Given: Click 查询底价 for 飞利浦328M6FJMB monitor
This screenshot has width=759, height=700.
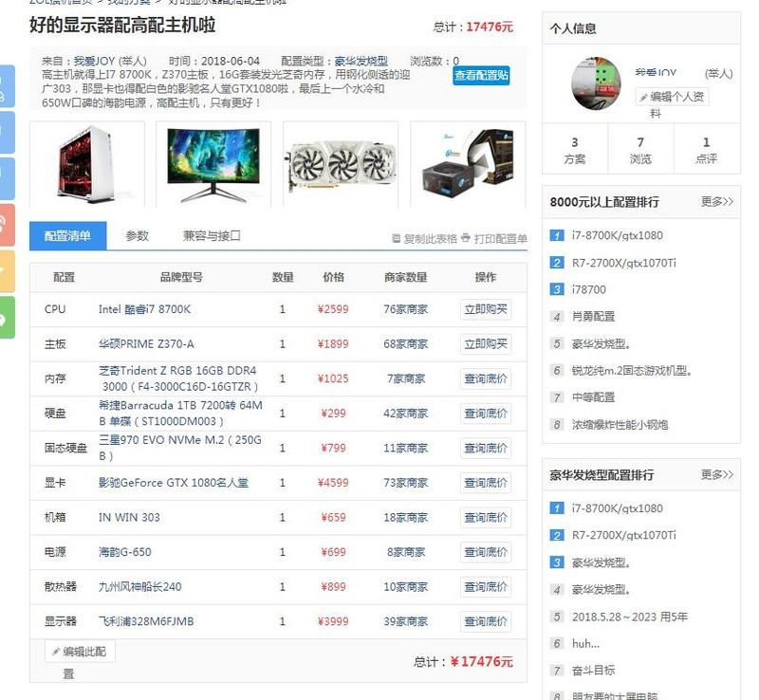Looking at the screenshot, I should (x=486, y=621).
